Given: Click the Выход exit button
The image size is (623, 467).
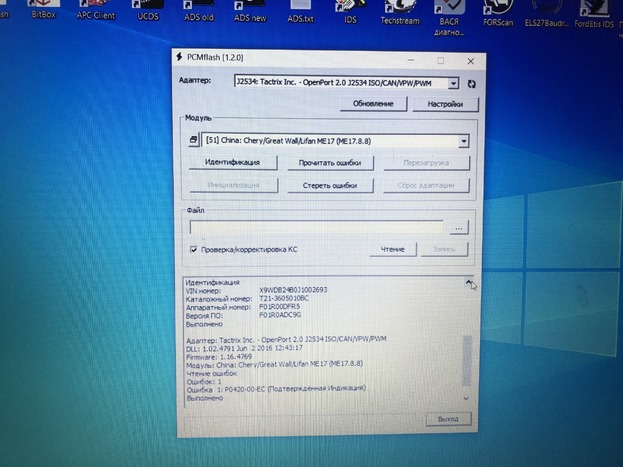Looking at the screenshot, I should [446, 418].
